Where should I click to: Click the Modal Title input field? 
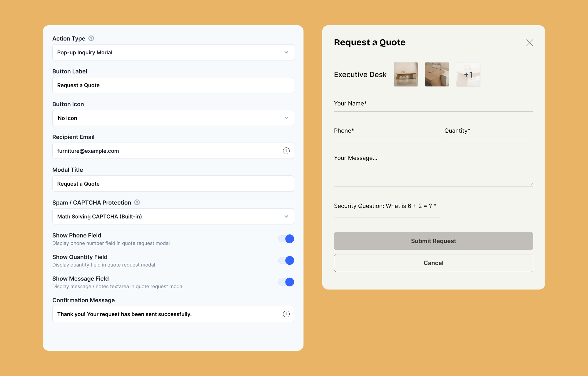pos(173,184)
